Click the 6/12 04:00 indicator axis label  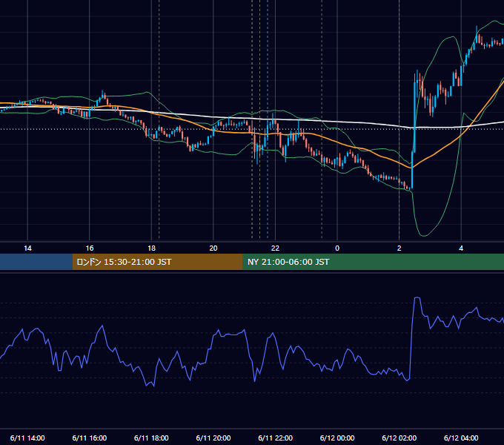(461, 438)
